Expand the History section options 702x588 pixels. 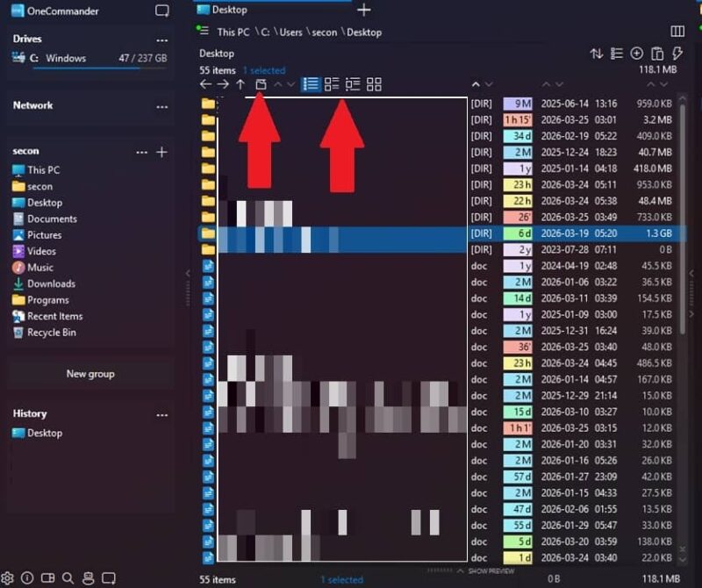(x=162, y=413)
